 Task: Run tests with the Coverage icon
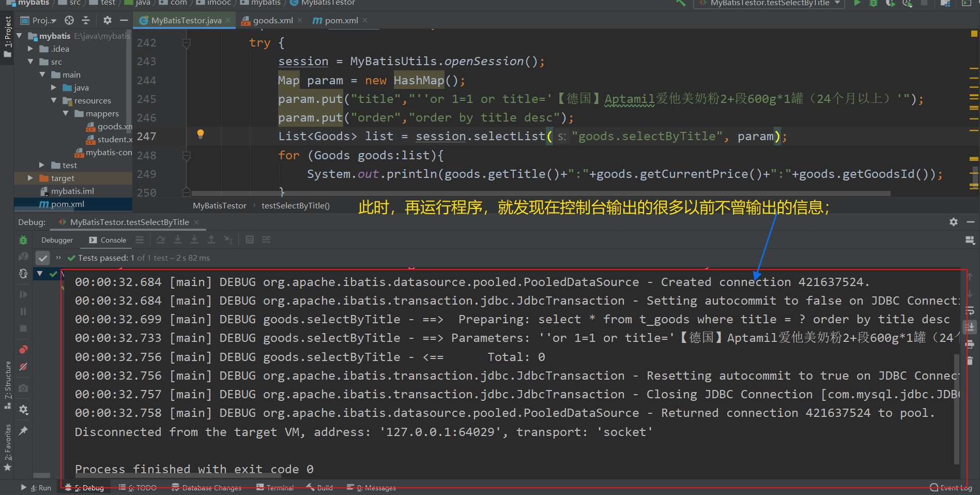pos(890,4)
